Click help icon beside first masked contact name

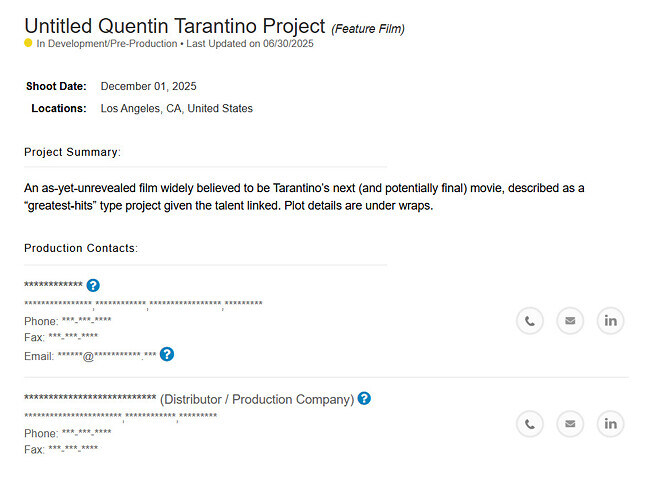(x=93, y=286)
